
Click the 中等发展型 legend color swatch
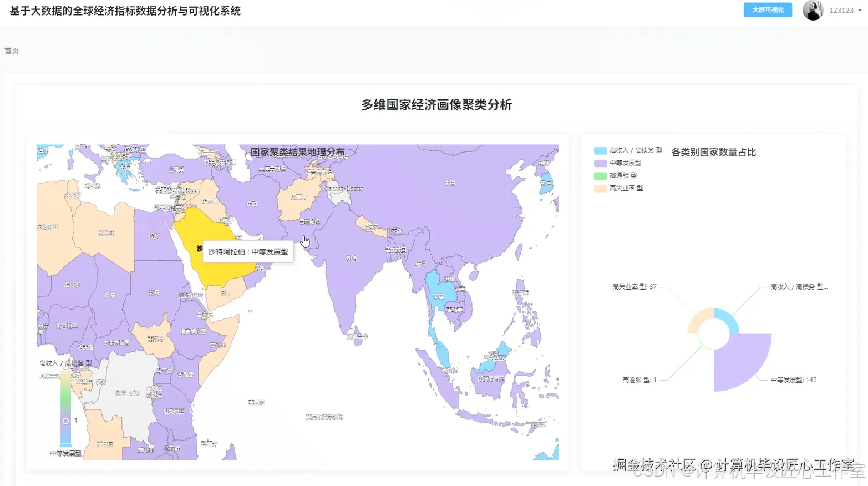click(x=601, y=163)
